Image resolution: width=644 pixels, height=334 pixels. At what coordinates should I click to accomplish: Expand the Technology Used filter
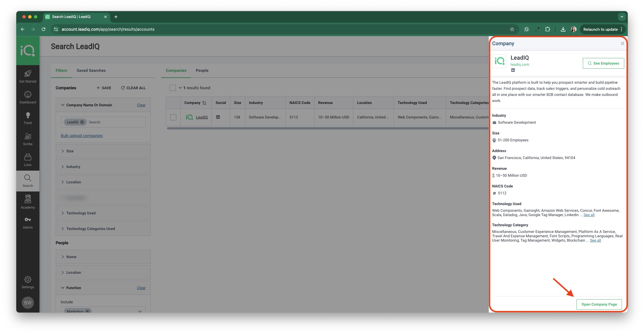click(x=103, y=213)
